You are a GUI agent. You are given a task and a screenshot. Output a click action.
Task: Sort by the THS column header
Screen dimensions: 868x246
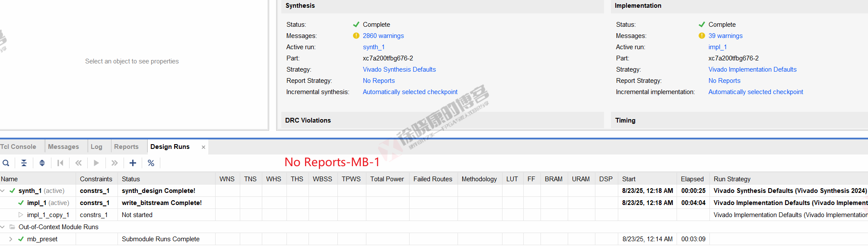pos(297,179)
